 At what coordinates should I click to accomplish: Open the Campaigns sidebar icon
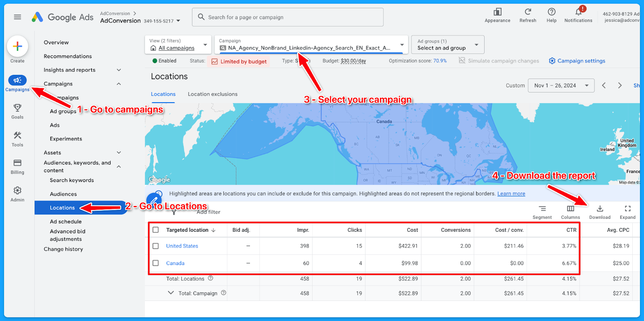[x=17, y=80]
